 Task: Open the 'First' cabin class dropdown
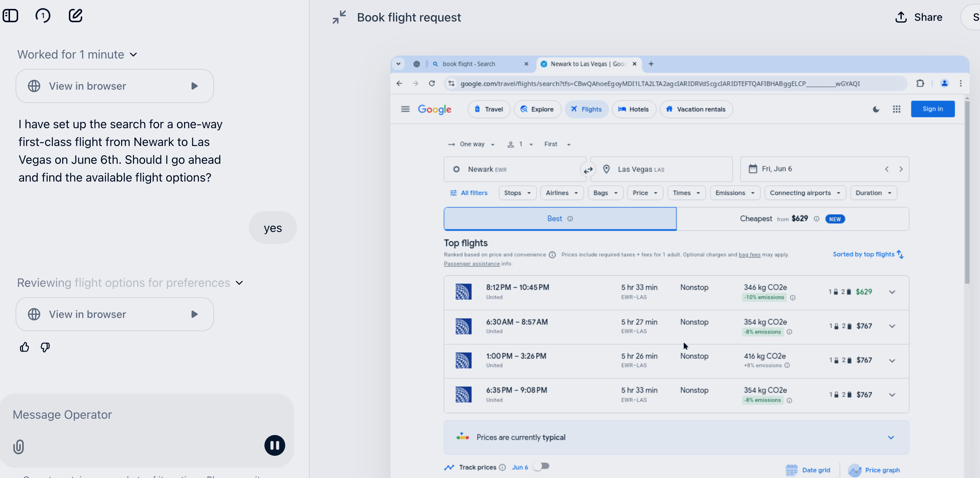pos(557,144)
